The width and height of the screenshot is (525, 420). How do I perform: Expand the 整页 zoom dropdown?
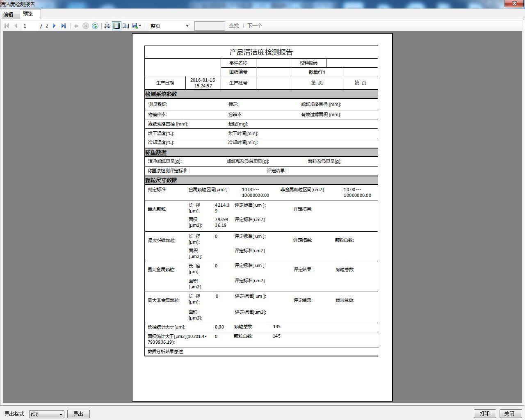[x=187, y=26]
